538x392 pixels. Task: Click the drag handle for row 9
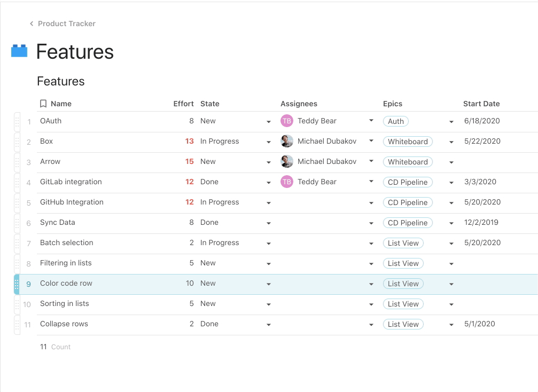pyautogui.click(x=17, y=284)
